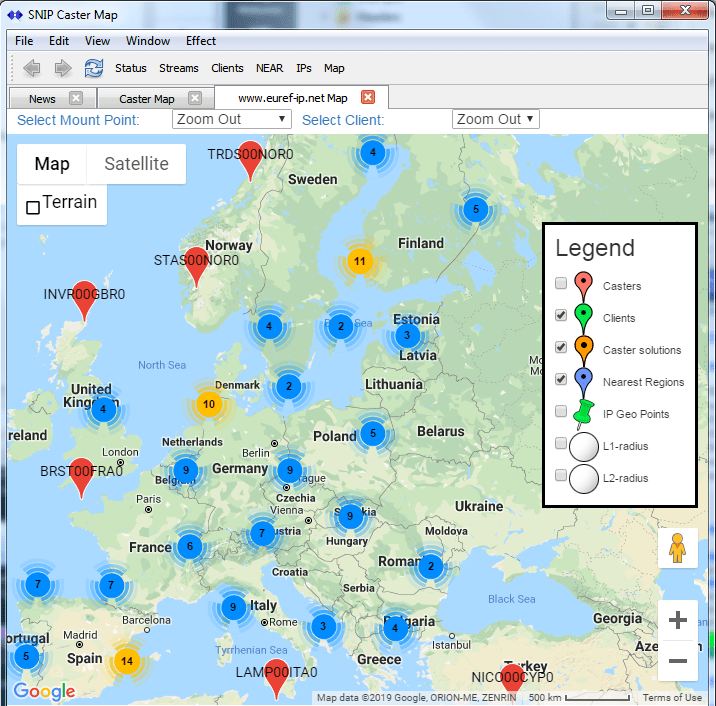Open the orange cluster 14 in Spain

(x=127, y=661)
